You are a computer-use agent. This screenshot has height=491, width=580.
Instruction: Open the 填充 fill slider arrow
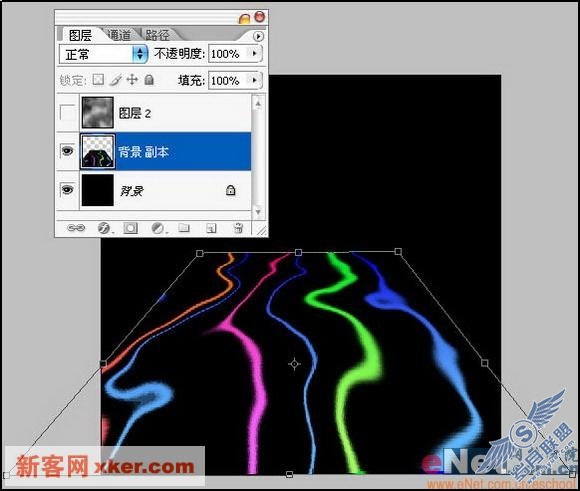pos(254,80)
